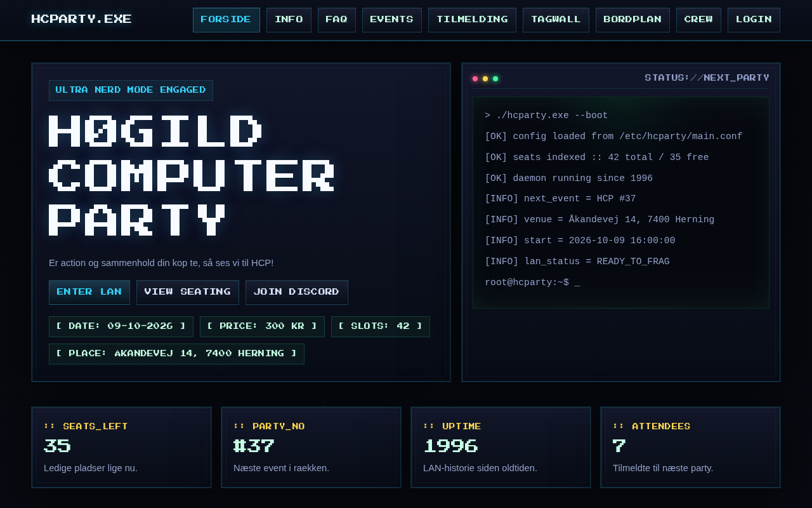Click the HØGILD COMPUTER PARTY headline
The height and width of the screenshot is (508, 812).
pos(192,176)
